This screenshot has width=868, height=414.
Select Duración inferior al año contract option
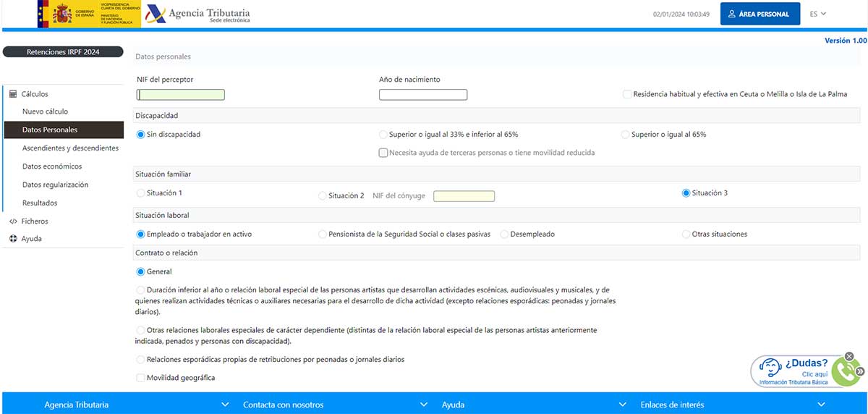[141, 290]
